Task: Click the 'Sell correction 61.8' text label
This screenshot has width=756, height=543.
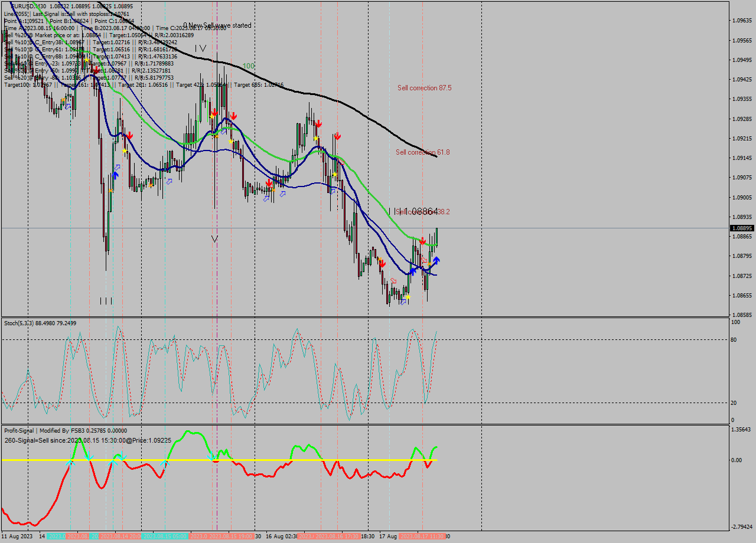Action: [422, 152]
